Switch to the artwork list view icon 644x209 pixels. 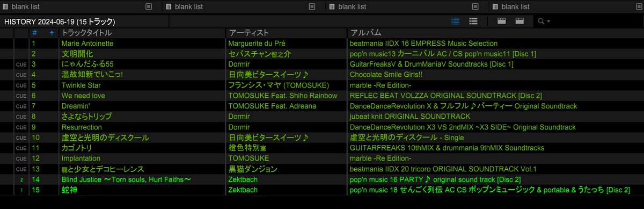pos(473,21)
